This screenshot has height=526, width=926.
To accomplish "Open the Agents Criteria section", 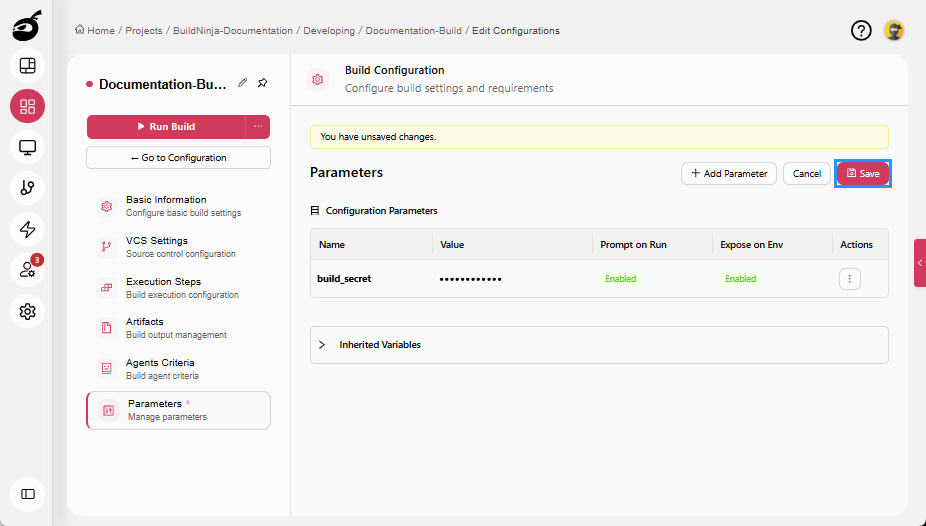I will point(178,368).
